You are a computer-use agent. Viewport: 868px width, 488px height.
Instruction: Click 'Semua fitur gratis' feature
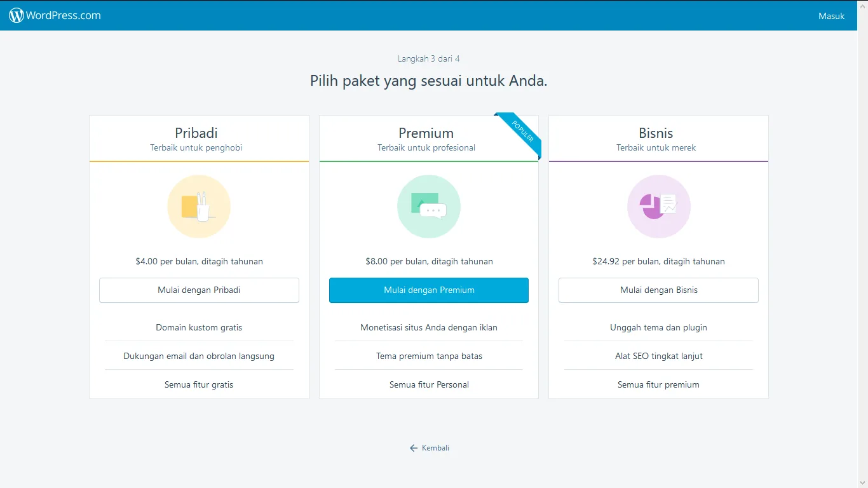click(x=199, y=384)
